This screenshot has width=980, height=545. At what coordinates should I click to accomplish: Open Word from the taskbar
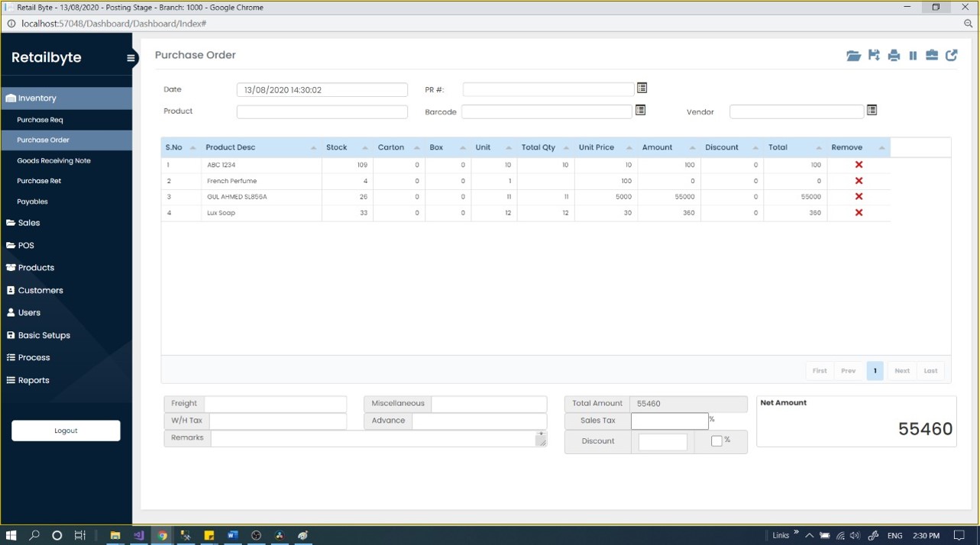point(232,536)
